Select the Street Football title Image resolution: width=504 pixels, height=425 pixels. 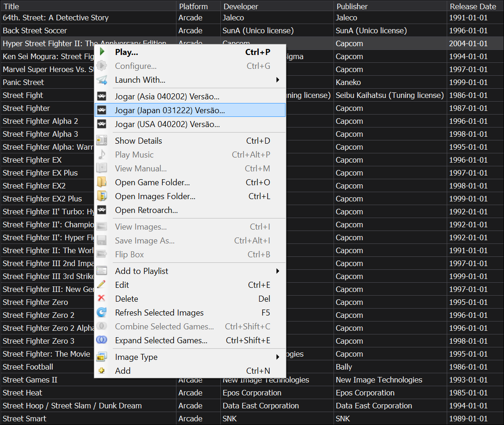(28, 366)
